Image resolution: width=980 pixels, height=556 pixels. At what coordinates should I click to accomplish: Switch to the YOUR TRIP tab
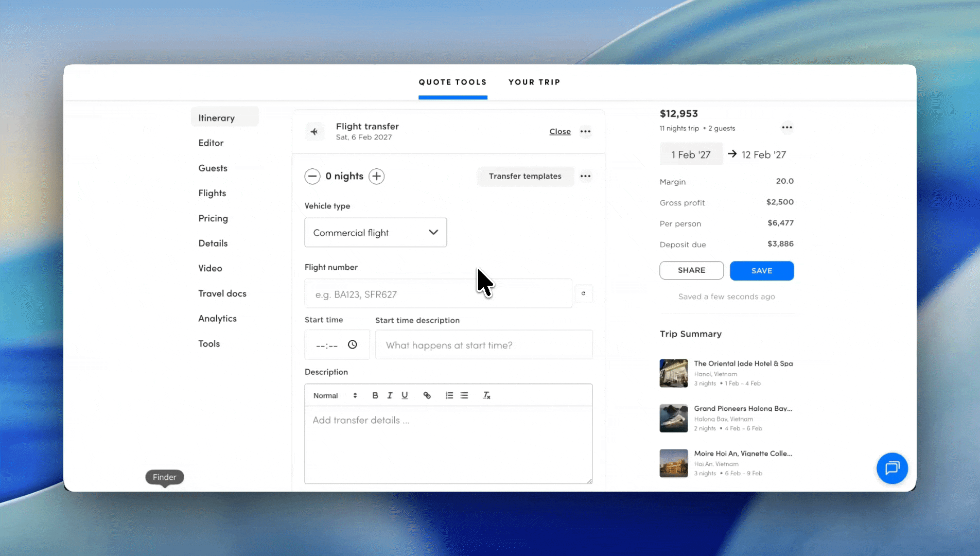pyautogui.click(x=534, y=82)
